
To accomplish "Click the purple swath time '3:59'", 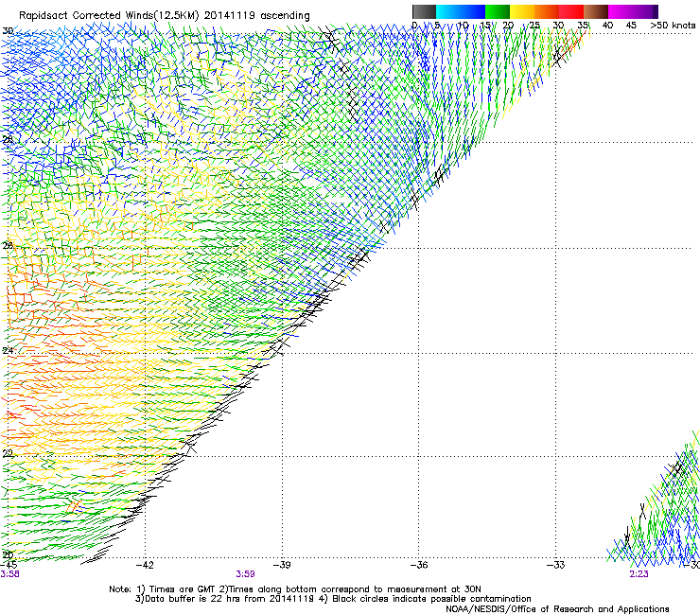I will coord(246,574).
